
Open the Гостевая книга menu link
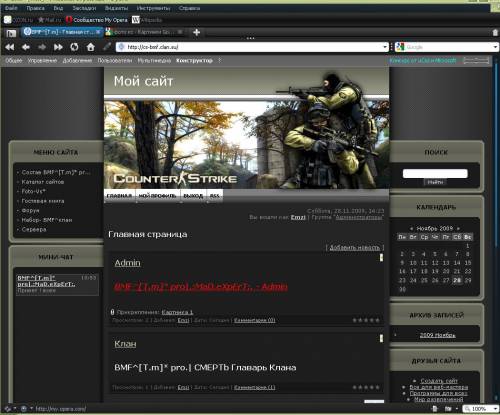click(43, 201)
